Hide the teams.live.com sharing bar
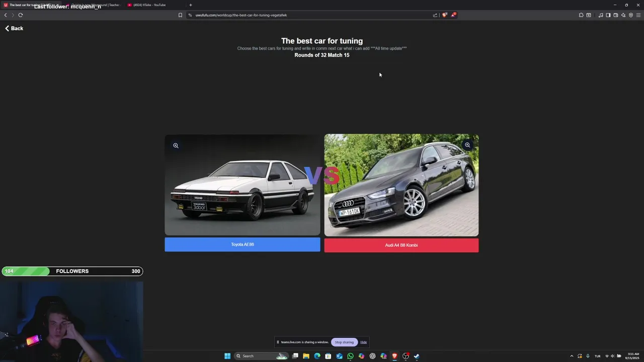 point(363,342)
